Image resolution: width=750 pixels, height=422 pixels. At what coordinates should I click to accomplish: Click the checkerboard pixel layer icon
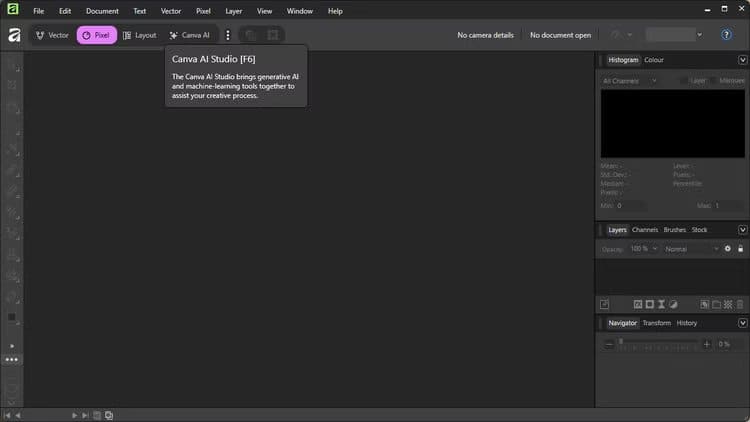pos(728,304)
